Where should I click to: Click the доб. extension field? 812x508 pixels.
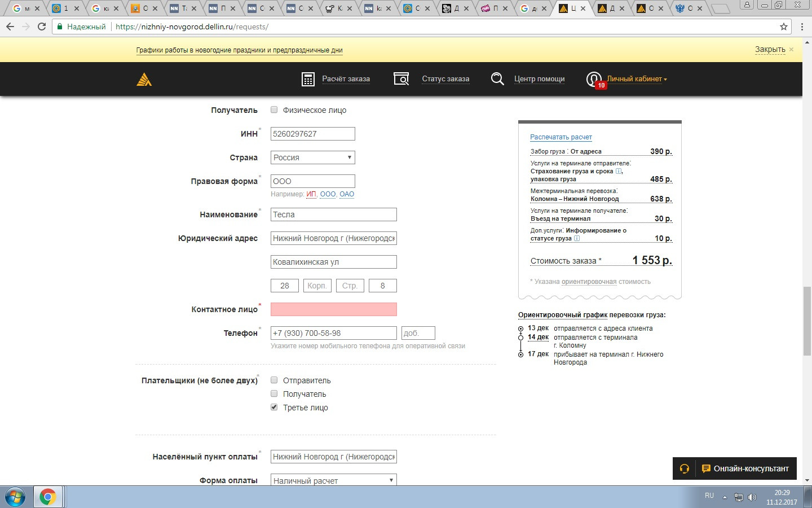418,333
